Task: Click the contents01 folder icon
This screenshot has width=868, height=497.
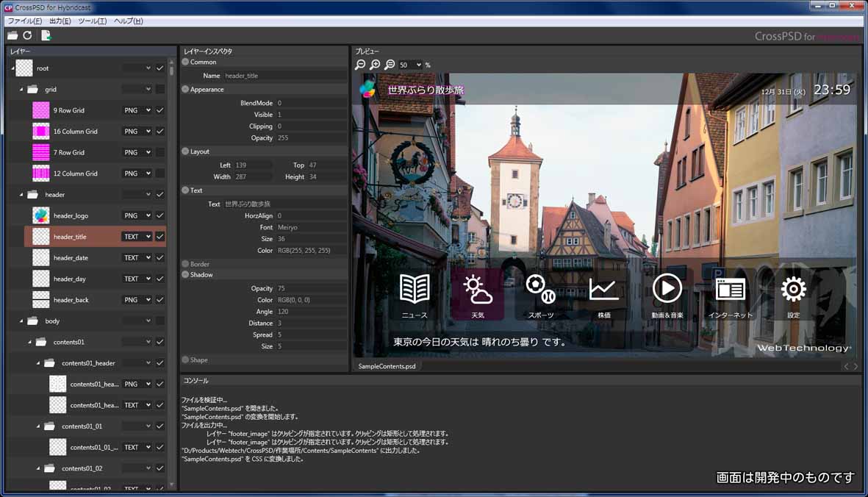Action: [41, 342]
